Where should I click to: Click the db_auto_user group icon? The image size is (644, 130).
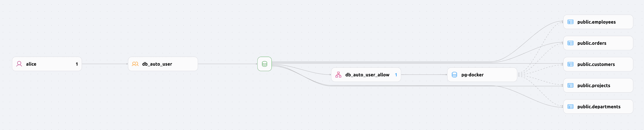(x=135, y=64)
